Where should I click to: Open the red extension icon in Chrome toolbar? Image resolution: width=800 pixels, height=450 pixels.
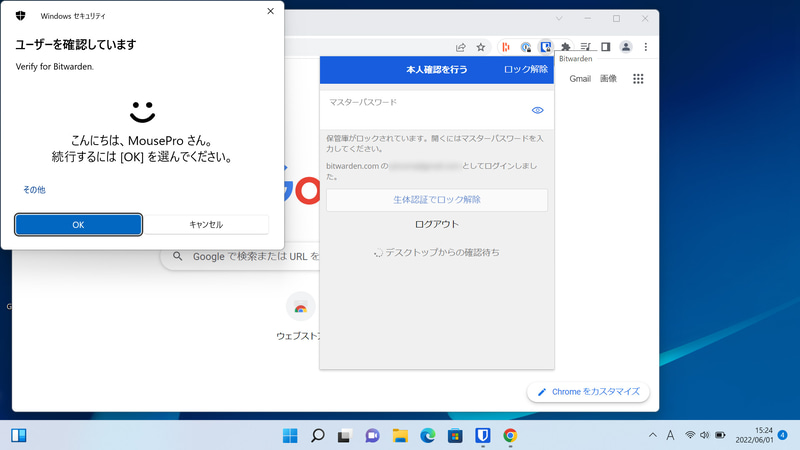pos(506,47)
